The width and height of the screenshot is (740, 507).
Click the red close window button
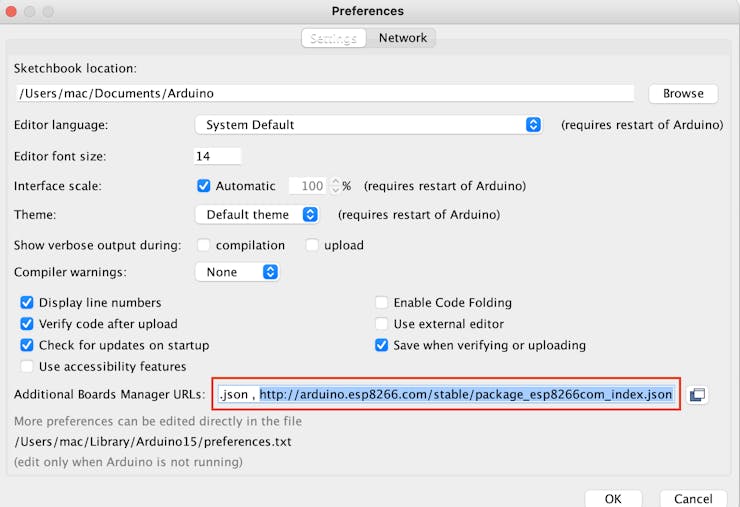tap(14, 11)
